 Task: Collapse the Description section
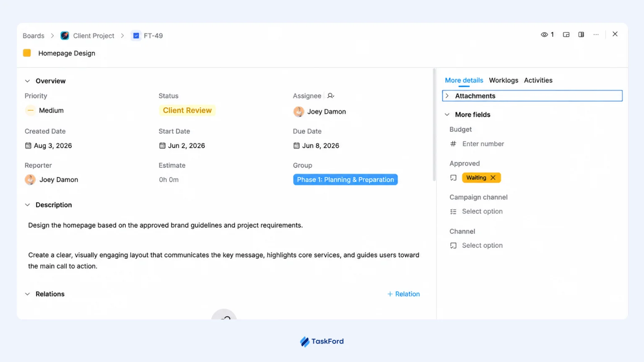(27, 205)
